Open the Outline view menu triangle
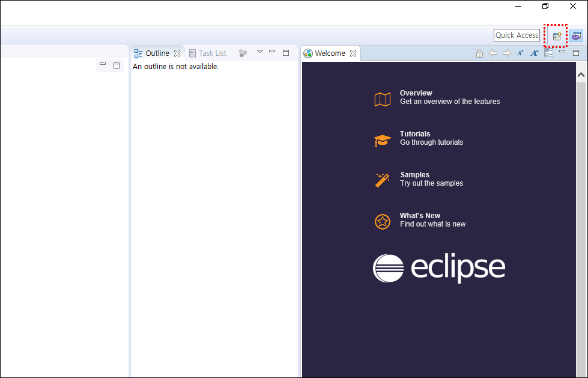This screenshot has height=378, width=588. [x=260, y=52]
